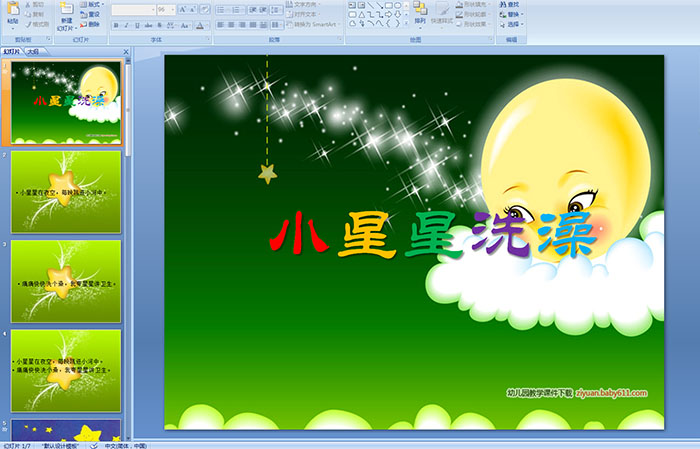Close the slides/outline pane

click(x=125, y=51)
